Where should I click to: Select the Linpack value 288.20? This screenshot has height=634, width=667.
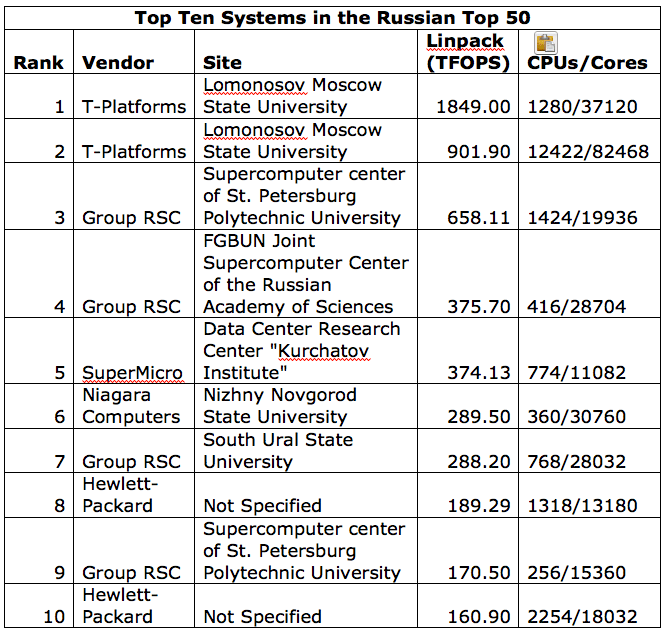tap(479, 462)
